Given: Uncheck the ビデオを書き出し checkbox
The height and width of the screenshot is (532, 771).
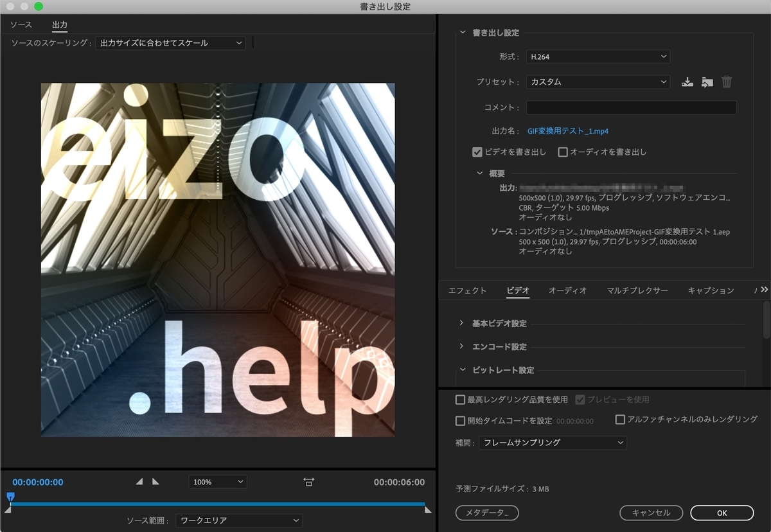Looking at the screenshot, I should (x=477, y=152).
